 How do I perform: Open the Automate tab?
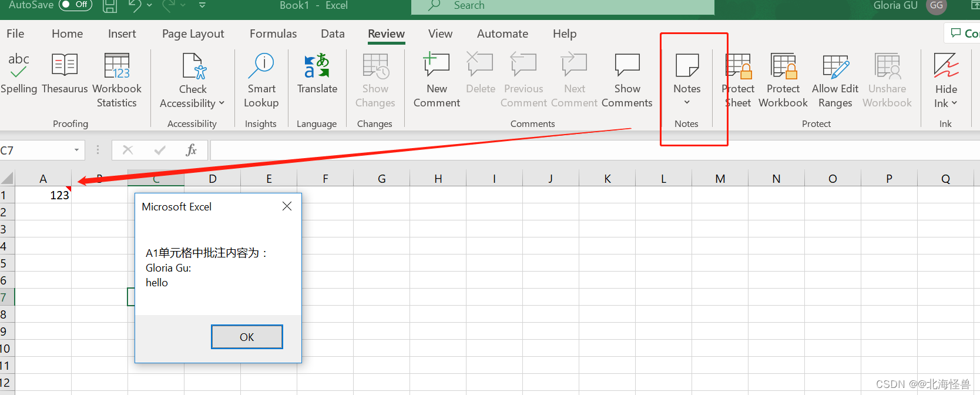[502, 34]
